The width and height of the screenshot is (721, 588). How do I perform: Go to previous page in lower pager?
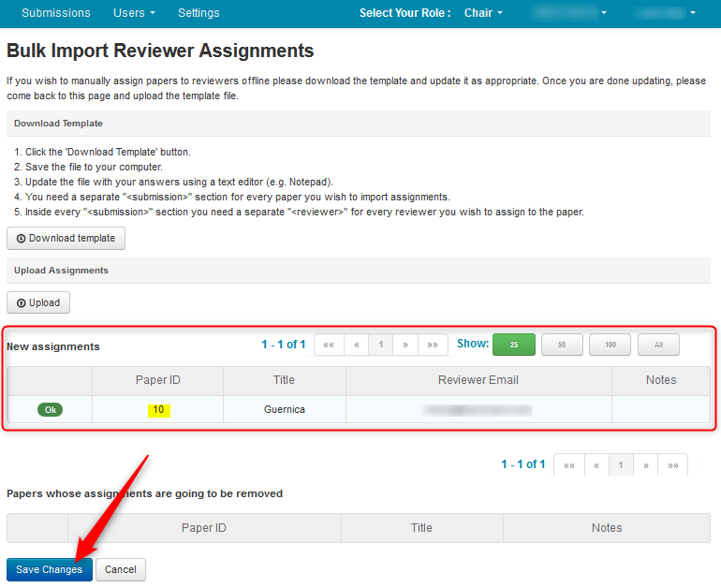pos(596,464)
